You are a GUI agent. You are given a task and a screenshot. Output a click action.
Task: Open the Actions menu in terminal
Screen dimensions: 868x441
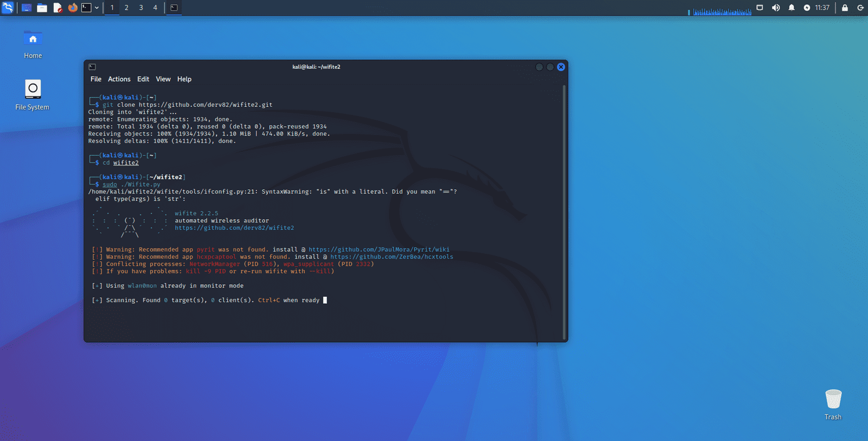tap(119, 79)
